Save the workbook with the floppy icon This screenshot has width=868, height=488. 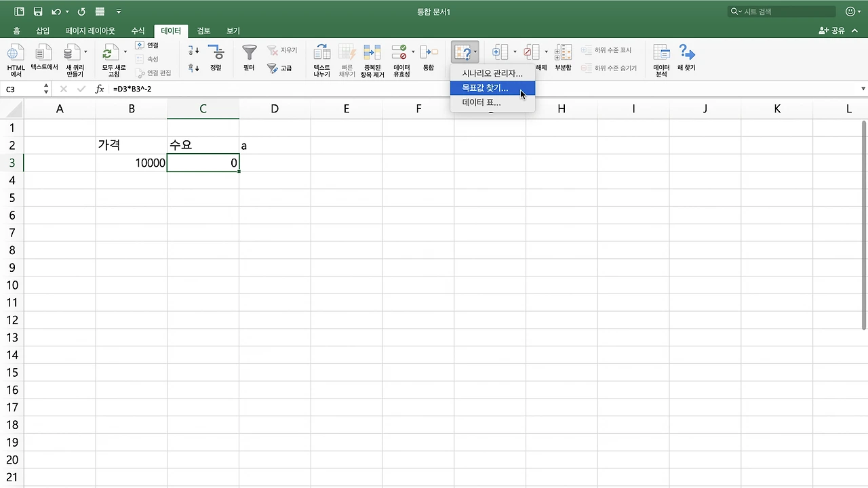(38, 12)
